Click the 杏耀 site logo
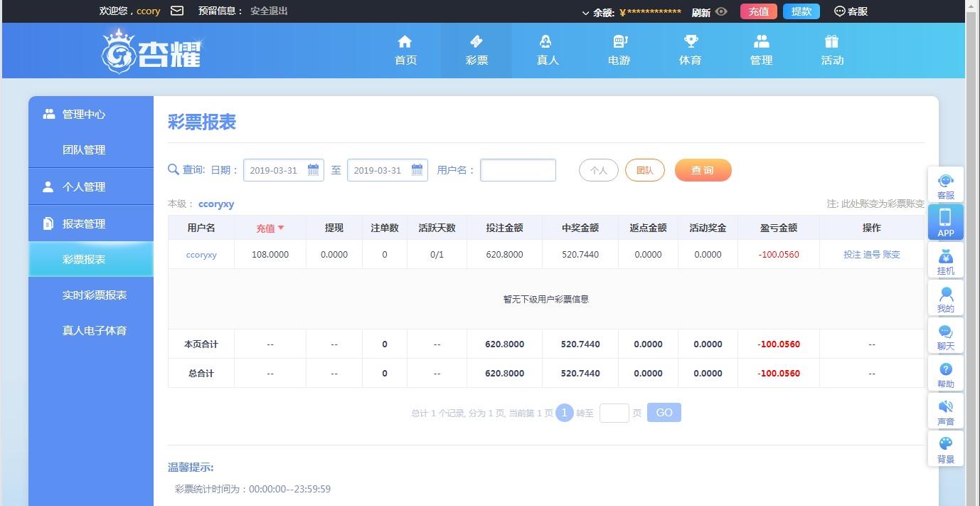 151,51
